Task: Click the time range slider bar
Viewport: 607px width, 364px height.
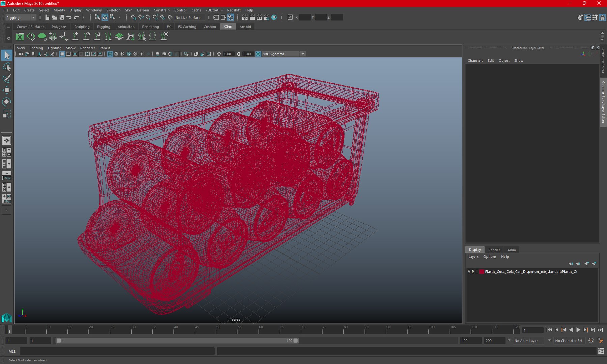Action: [177, 341]
